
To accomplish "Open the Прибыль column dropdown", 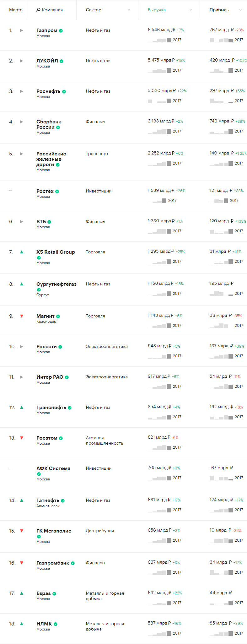I will coord(240,10).
